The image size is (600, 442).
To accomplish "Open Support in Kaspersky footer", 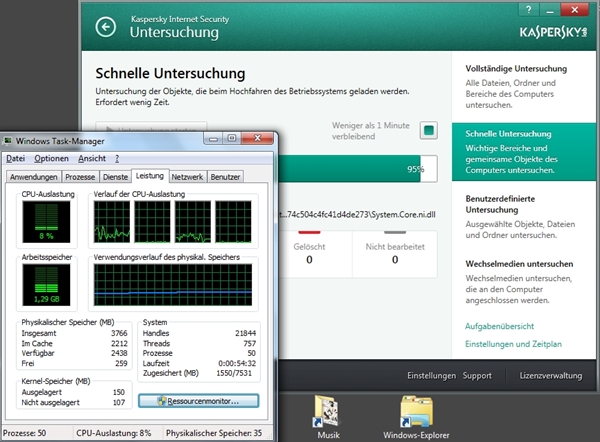I will [x=477, y=375].
